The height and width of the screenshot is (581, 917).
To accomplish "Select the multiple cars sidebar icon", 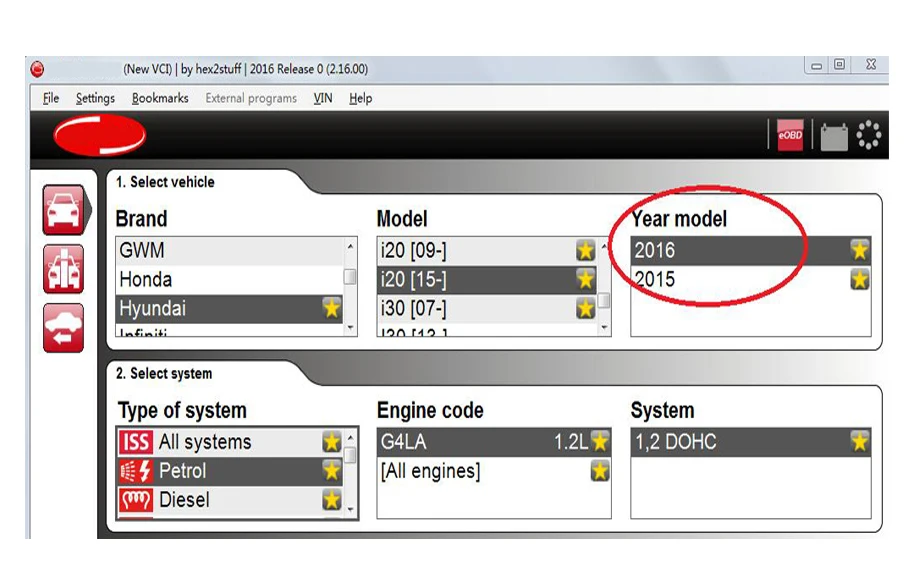I will coord(63,269).
